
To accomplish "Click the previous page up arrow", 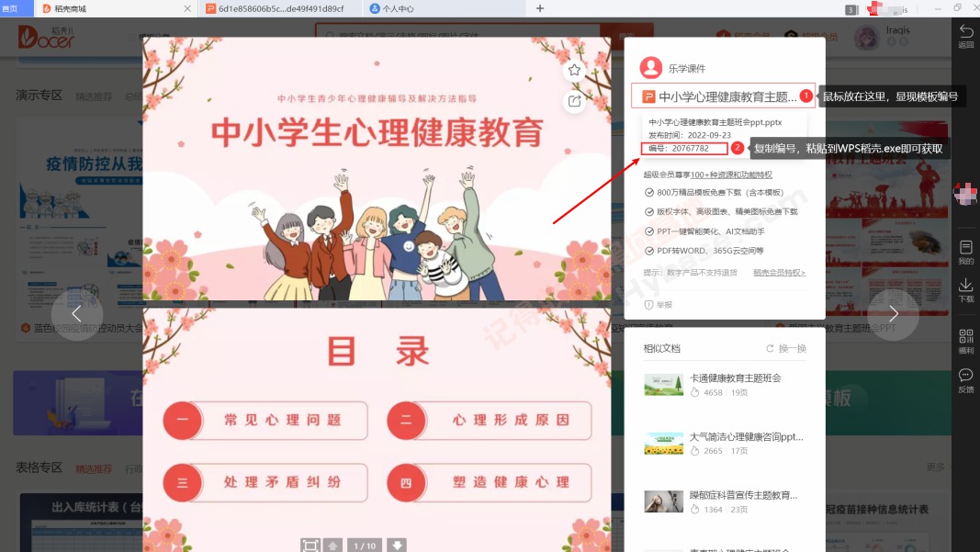I will tap(332, 546).
